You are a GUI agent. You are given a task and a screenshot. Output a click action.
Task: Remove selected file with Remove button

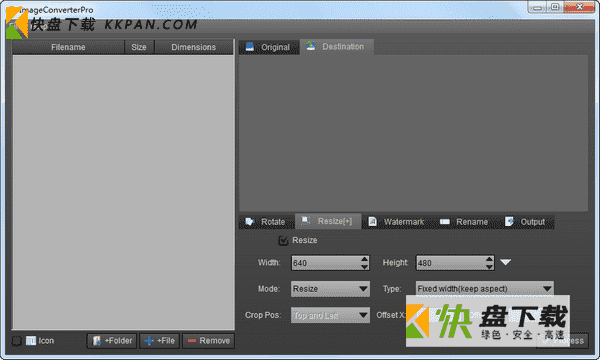[209, 341]
